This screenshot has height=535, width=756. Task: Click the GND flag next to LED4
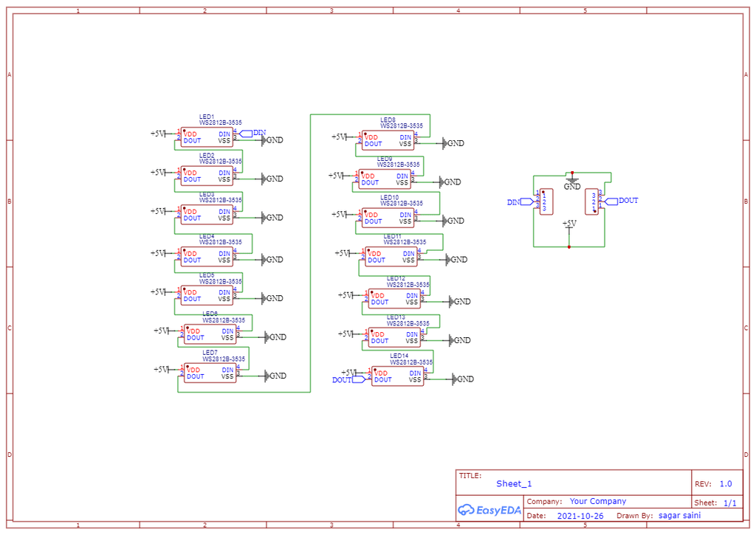pyautogui.click(x=272, y=259)
